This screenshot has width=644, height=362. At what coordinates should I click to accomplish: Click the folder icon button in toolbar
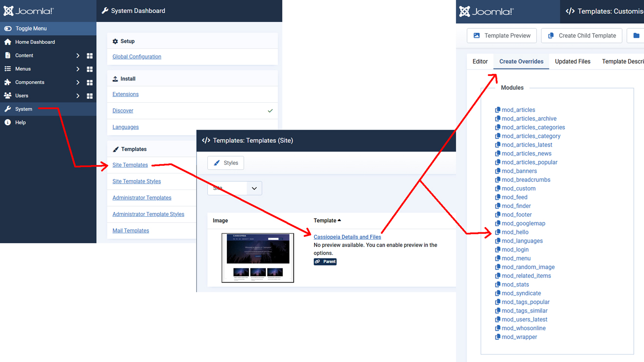point(636,36)
